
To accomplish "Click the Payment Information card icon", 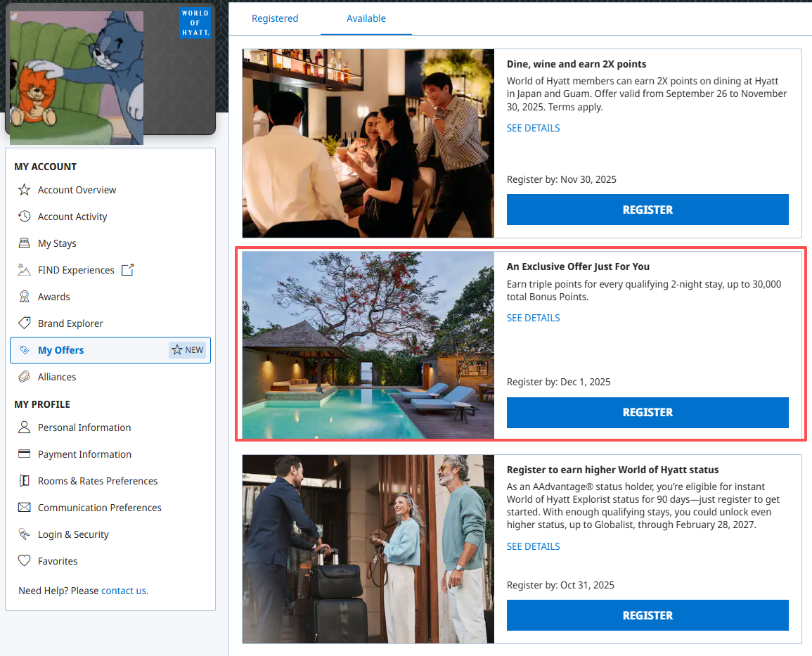I will click(x=25, y=454).
